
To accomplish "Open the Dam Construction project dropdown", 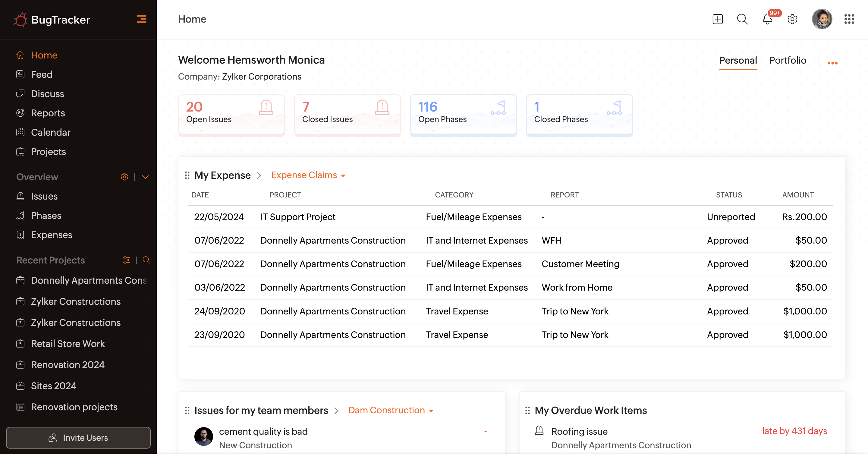I will coord(391,410).
